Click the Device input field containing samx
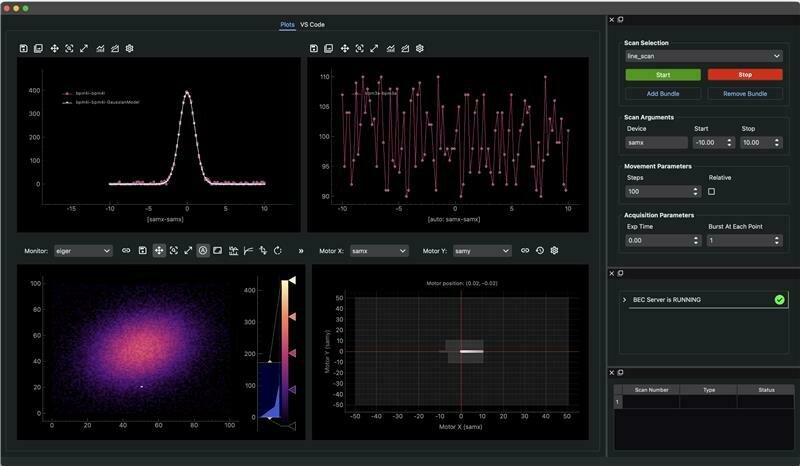 click(657, 142)
